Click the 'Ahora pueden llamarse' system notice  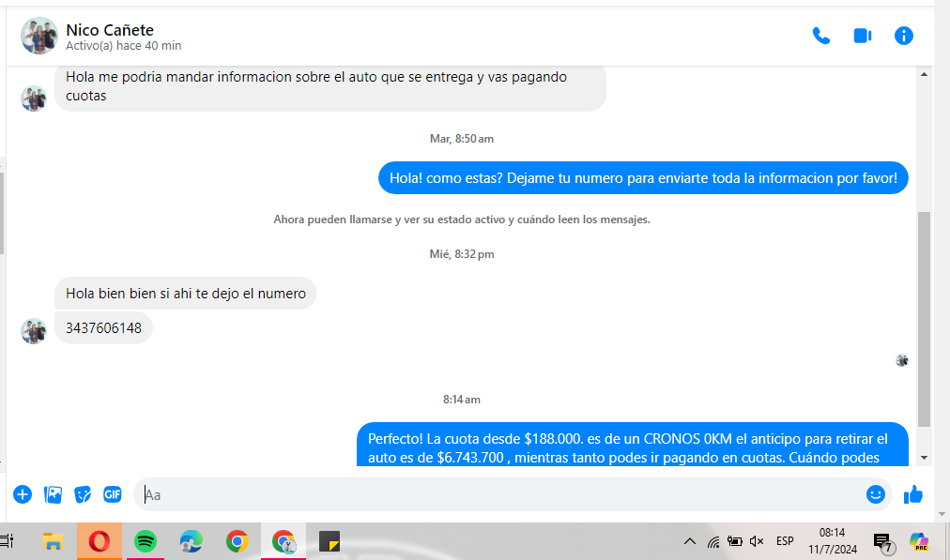(x=462, y=219)
